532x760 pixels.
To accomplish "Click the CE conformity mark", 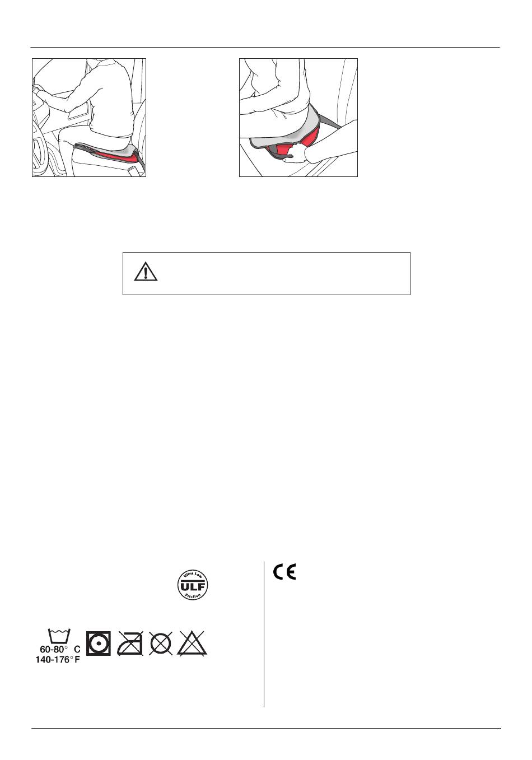I will pos(284,572).
